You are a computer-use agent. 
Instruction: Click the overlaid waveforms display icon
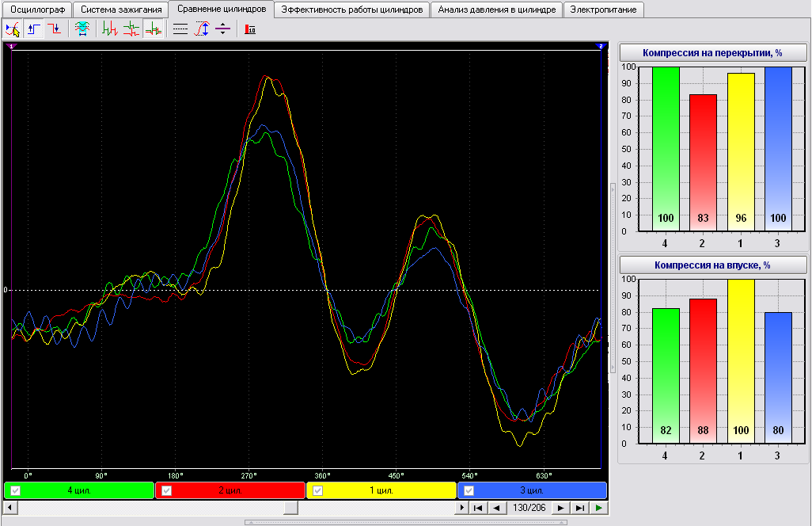point(153,29)
